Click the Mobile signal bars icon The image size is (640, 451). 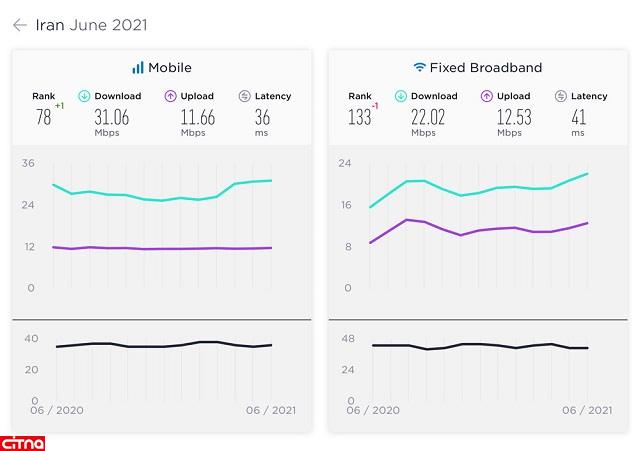[137, 68]
